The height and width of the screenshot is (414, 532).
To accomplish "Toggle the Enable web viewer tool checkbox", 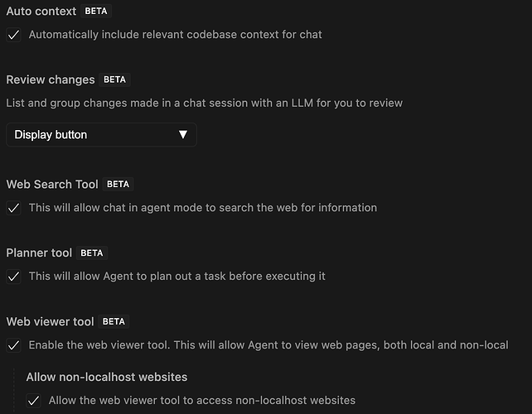I will click(x=13, y=345).
